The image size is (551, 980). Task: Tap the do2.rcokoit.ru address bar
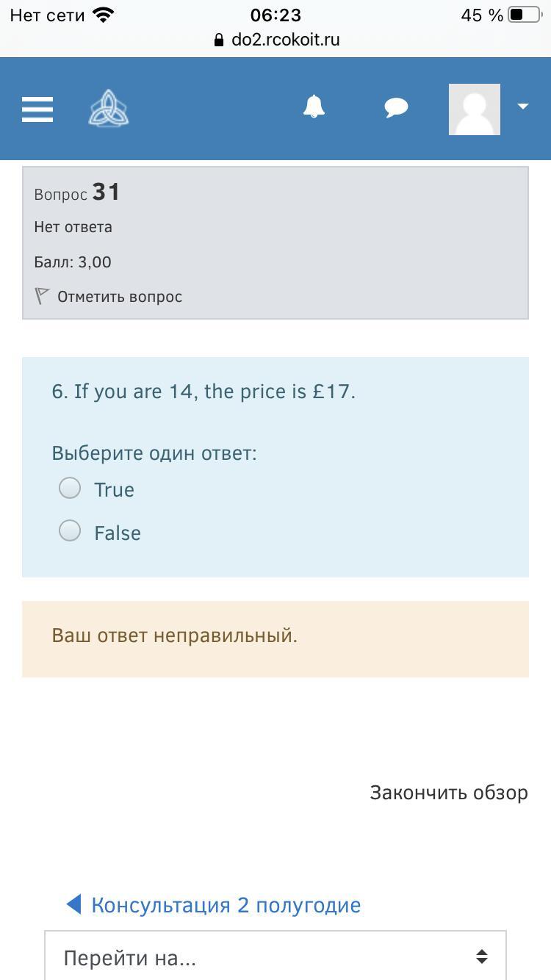[285, 40]
